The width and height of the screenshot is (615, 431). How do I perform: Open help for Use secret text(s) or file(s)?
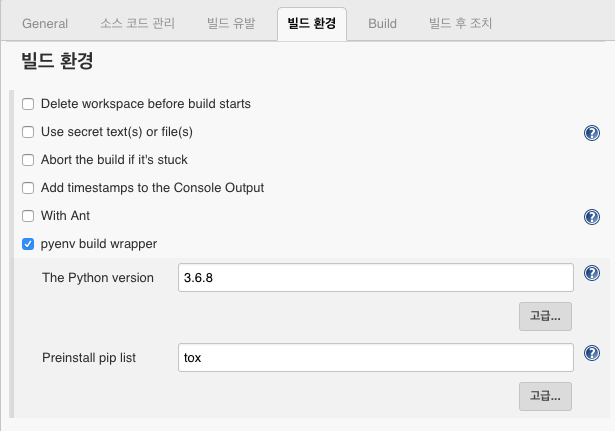(x=591, y=133)
